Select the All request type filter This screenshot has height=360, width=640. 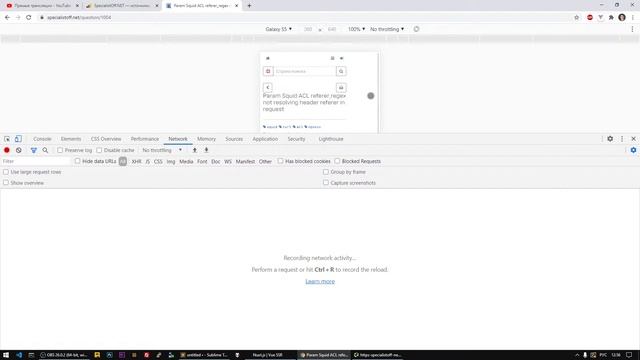(123, 161)
